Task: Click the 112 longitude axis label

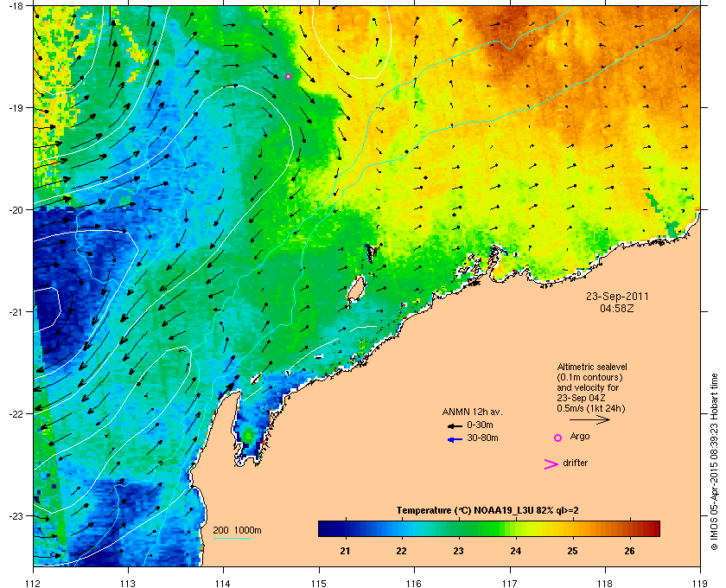Action: (x=34, y=583)
